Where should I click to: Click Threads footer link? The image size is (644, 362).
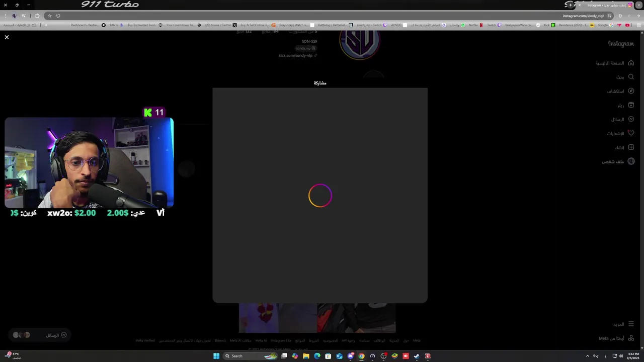(220, 340)
